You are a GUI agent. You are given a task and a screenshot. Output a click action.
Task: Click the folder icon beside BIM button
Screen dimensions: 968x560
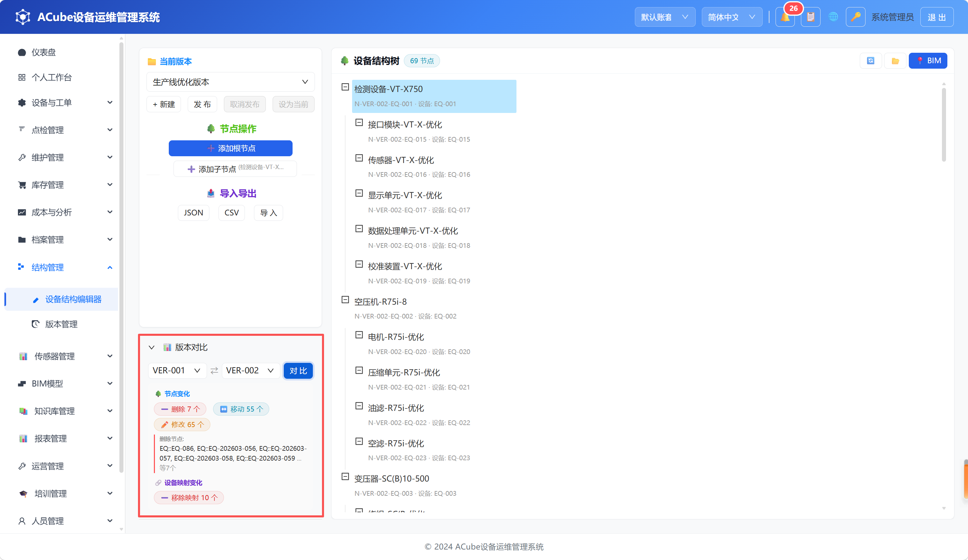tap(895, 61)
